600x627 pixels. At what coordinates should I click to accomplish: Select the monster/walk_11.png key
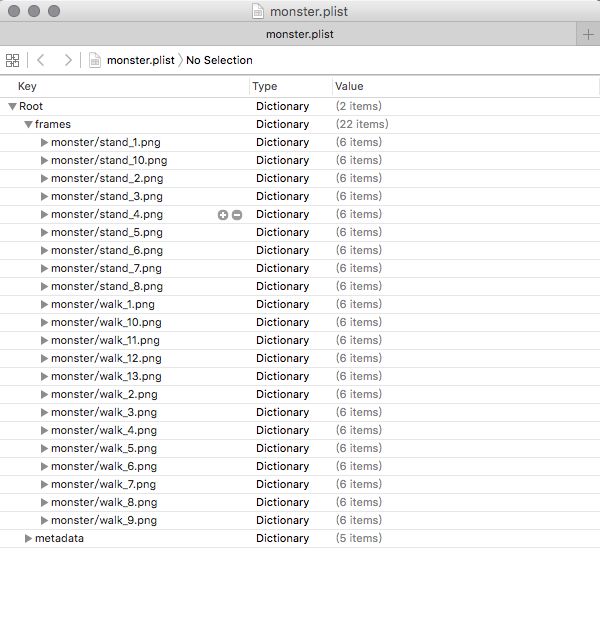coord(105,341)
